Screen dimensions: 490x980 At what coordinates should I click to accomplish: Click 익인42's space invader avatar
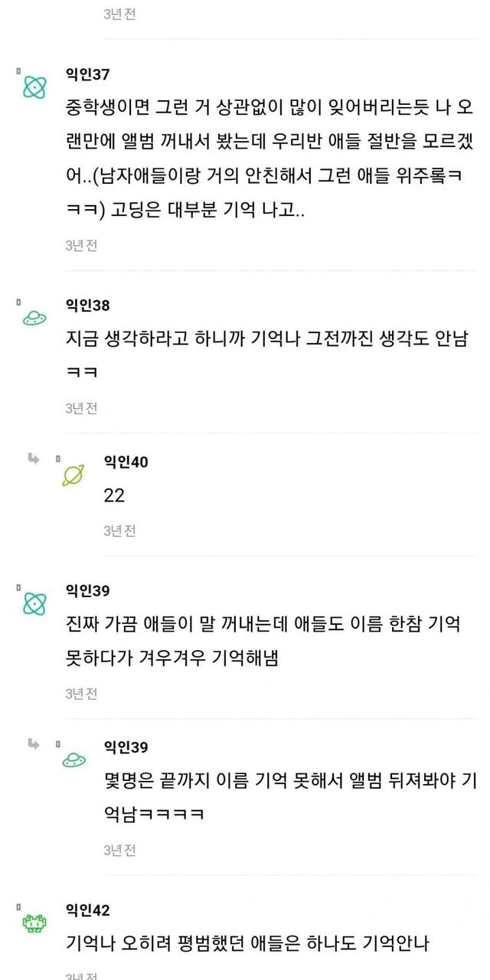[34, 923]
